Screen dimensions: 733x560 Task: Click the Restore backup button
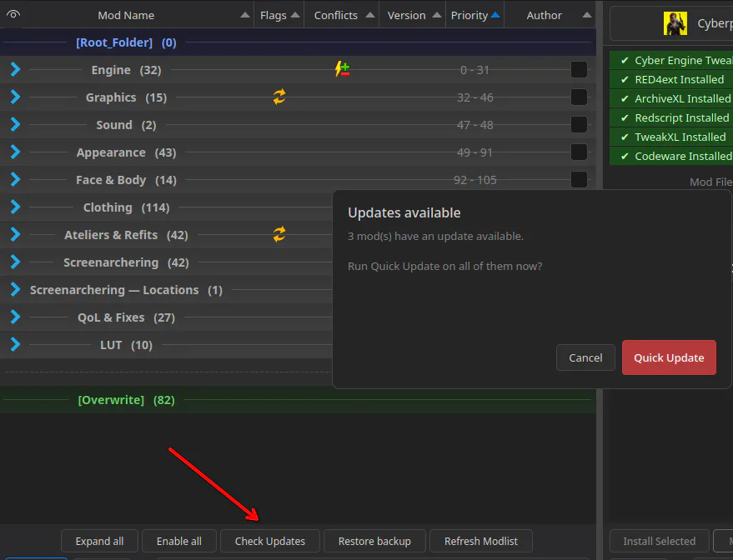(x=374, y=541)
